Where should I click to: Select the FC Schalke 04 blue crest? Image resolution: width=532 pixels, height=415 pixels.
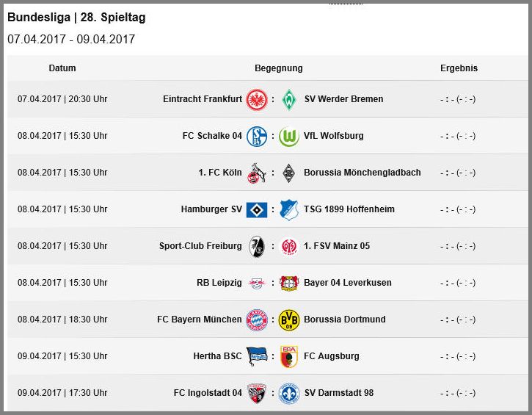point(257,136)
